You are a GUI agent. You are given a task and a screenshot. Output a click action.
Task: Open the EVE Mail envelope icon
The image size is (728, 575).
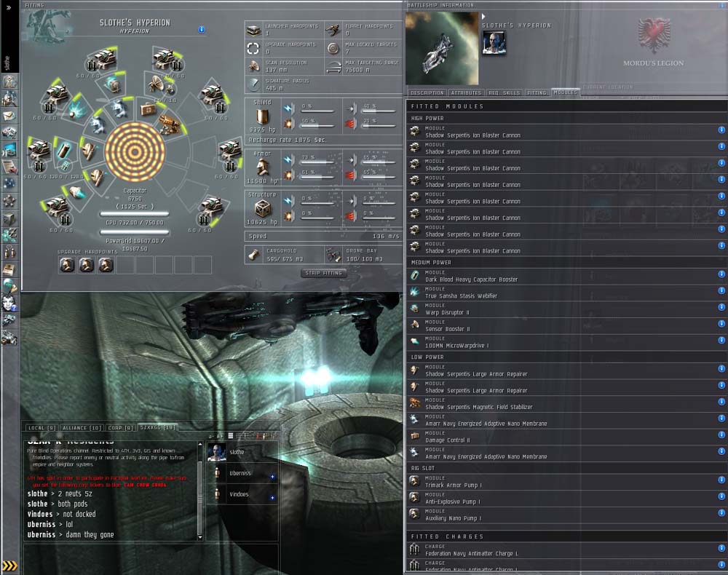pyautogui.click(x=9, y=116)
